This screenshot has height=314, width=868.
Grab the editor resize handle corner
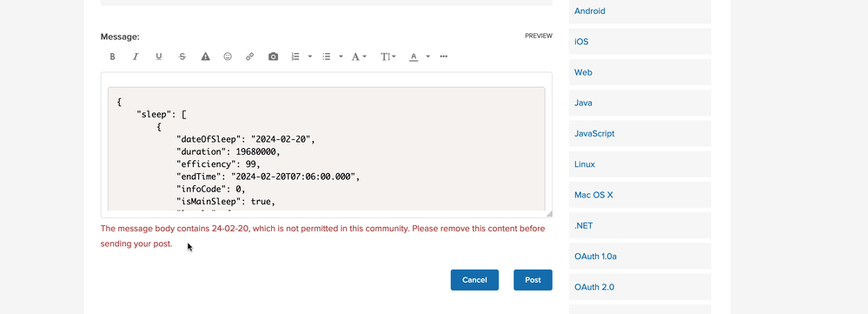548,213
